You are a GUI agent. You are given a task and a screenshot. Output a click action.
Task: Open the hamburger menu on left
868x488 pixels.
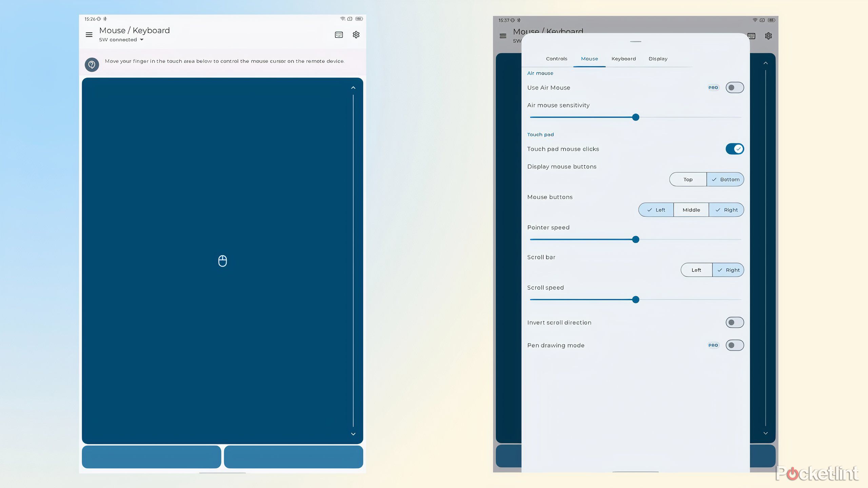pyautogui.click(x=89, y=34)
